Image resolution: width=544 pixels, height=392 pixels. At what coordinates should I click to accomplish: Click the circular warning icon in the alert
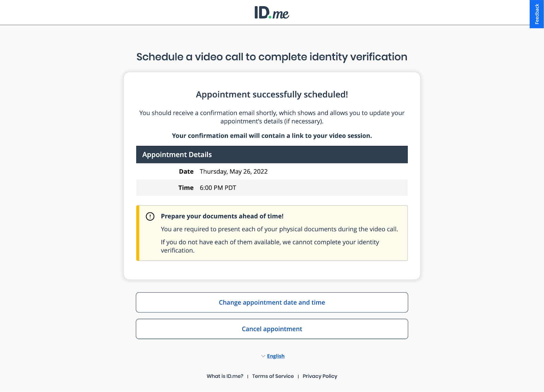coord(150,216)
